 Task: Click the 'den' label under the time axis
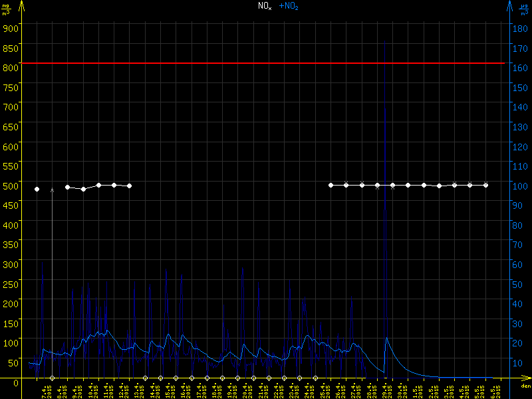coord(525,386)
